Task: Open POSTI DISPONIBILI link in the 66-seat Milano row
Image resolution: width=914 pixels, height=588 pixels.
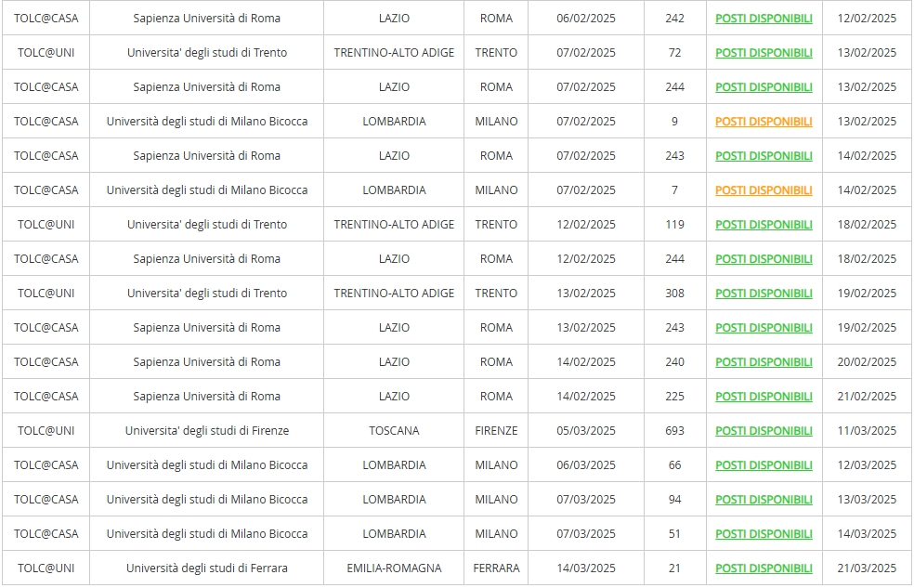Action: (x=764, y=465)
